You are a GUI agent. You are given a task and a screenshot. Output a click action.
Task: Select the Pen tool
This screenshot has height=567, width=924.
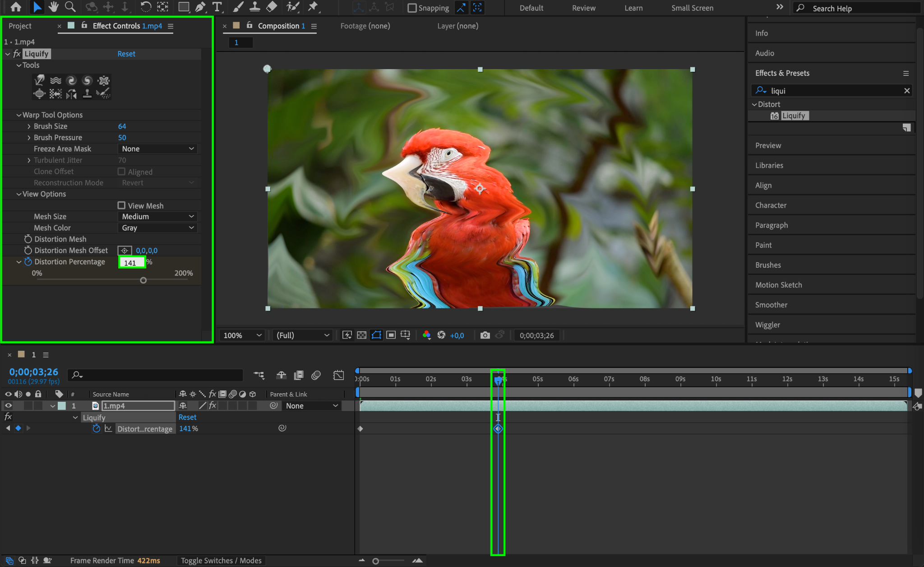(x=200, y=7)
